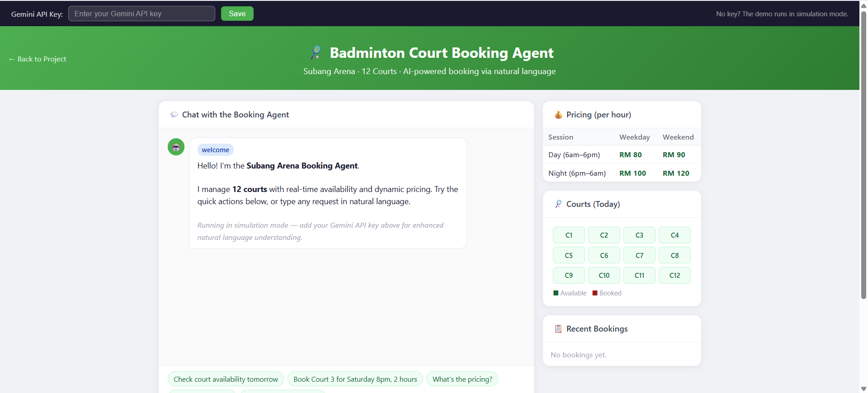Click the Badminton Court Booking Agent title
This screenshot has width=868, height=393.
point(442,53)
